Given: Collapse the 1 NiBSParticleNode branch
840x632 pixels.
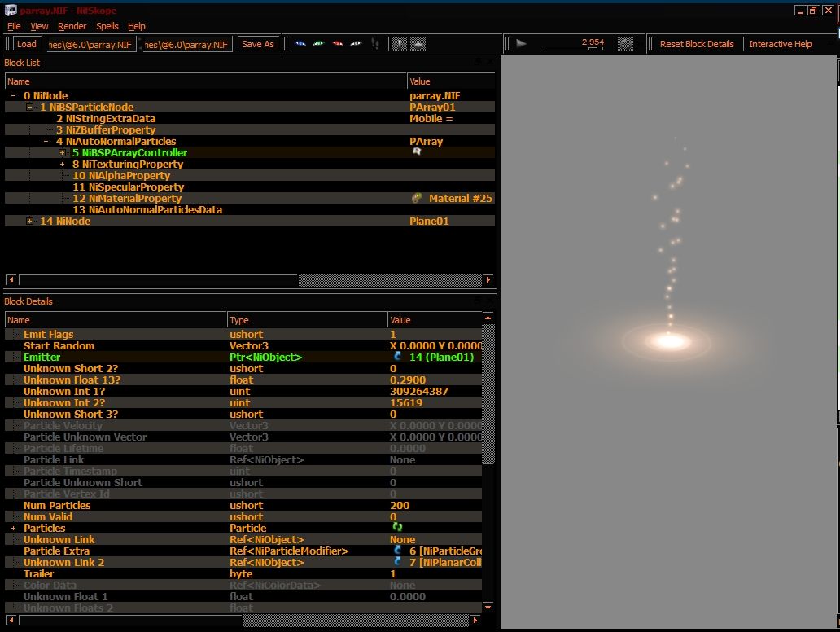Looking at the screenshot, I should (x=30, y=108).
